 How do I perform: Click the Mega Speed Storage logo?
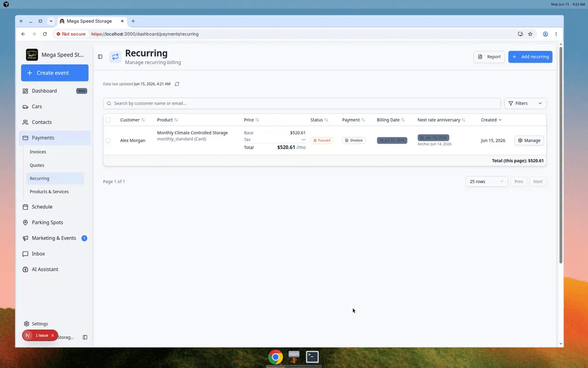[32, 55]
